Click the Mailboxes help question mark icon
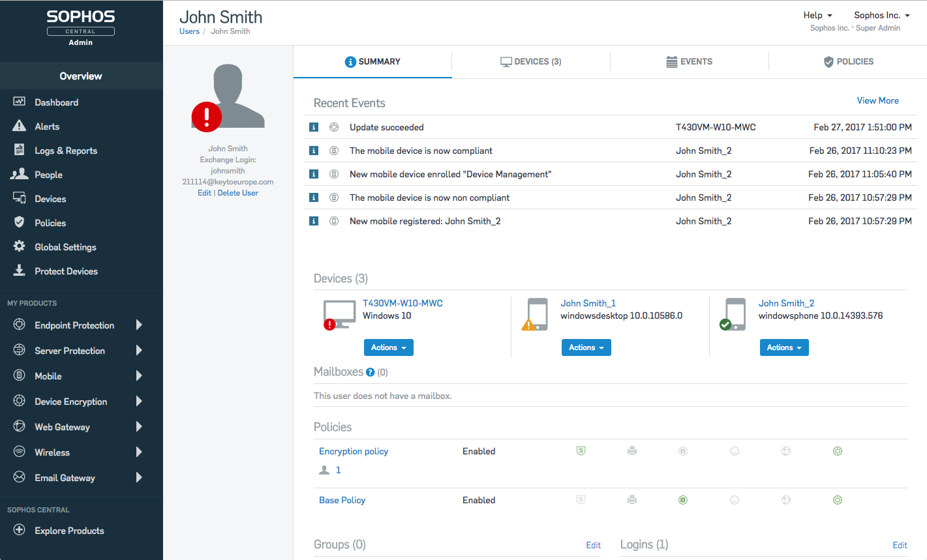The image size is (927, 560). coord(371,372)
